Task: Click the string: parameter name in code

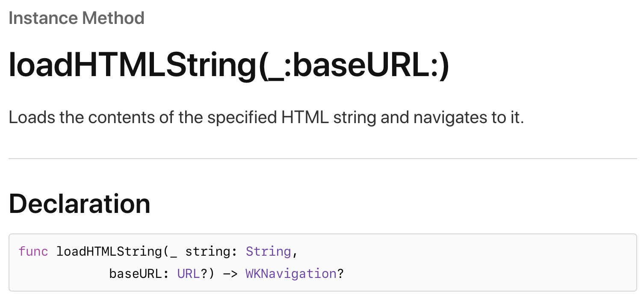Action: [211, 251]
